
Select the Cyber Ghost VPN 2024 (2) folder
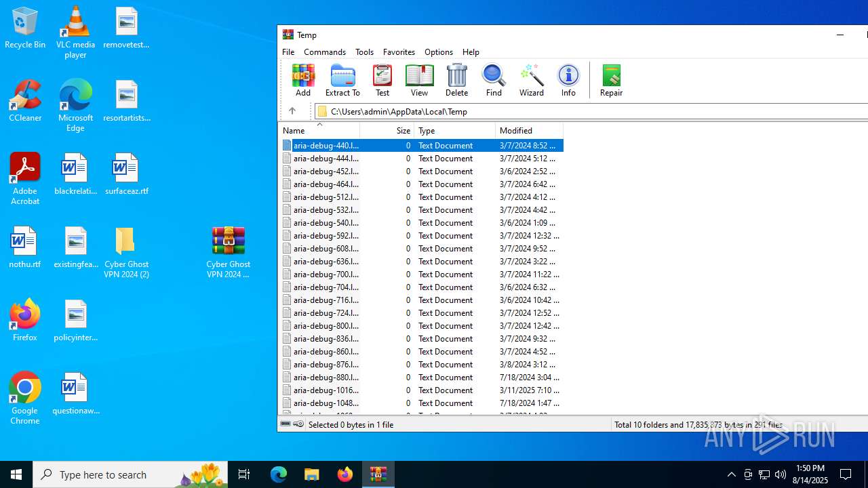coord(126,252)
